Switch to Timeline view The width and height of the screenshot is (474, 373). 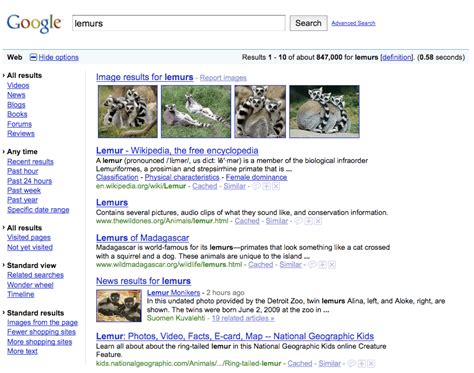point(21,294)
